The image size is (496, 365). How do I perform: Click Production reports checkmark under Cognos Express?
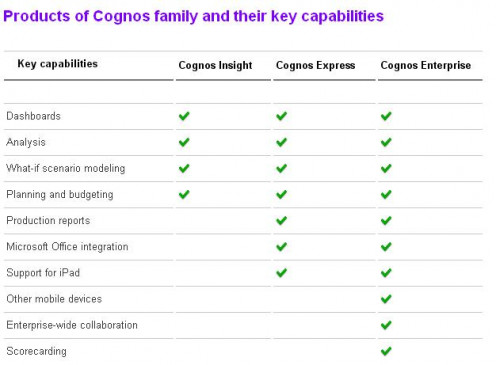281,220
